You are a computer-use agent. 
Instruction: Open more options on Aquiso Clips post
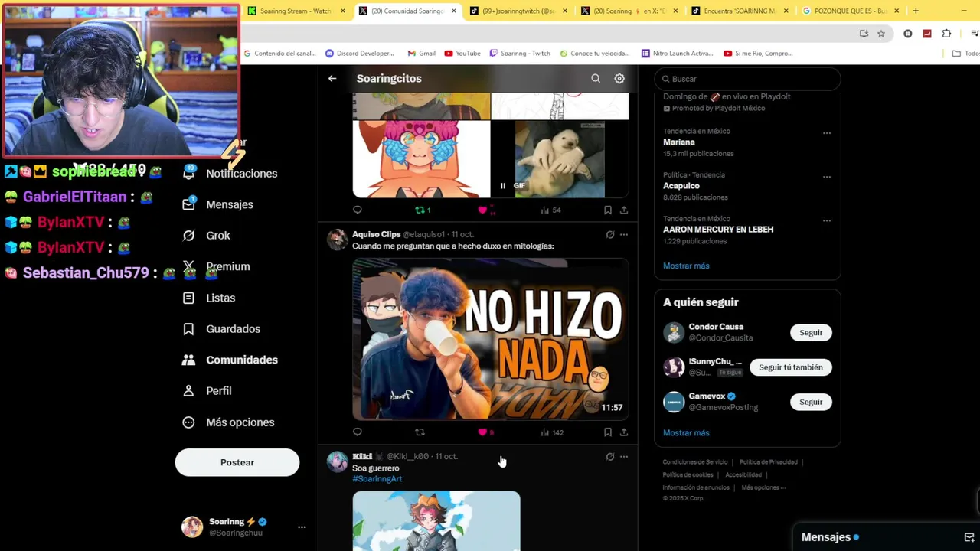tap(624, 234)
